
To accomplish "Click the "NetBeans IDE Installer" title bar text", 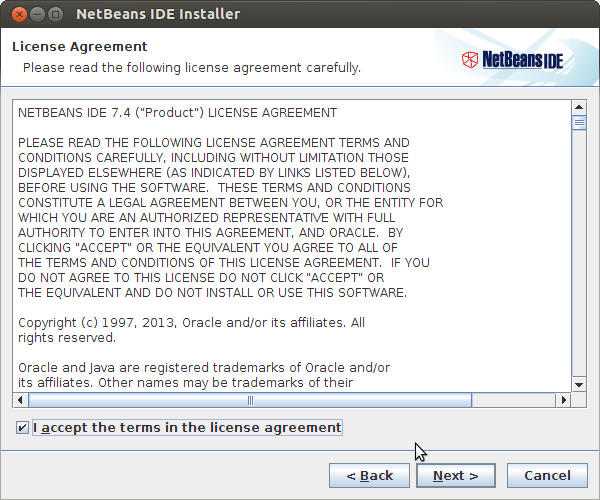I will click(x=158, y=14).
